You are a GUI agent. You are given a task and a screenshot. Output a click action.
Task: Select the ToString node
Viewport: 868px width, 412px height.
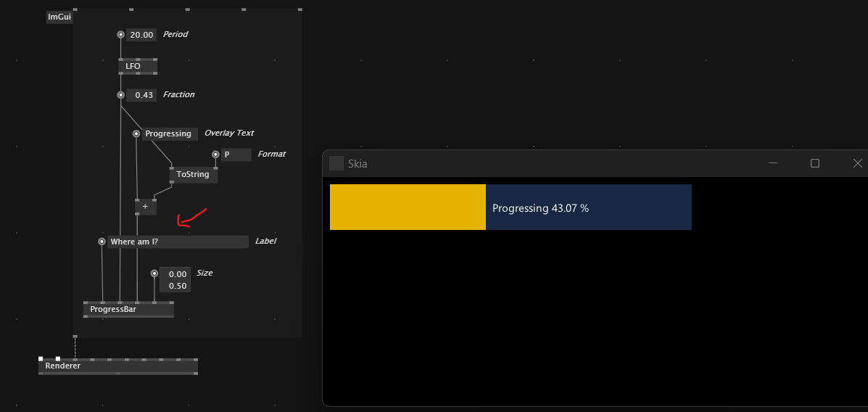[193, 174]
